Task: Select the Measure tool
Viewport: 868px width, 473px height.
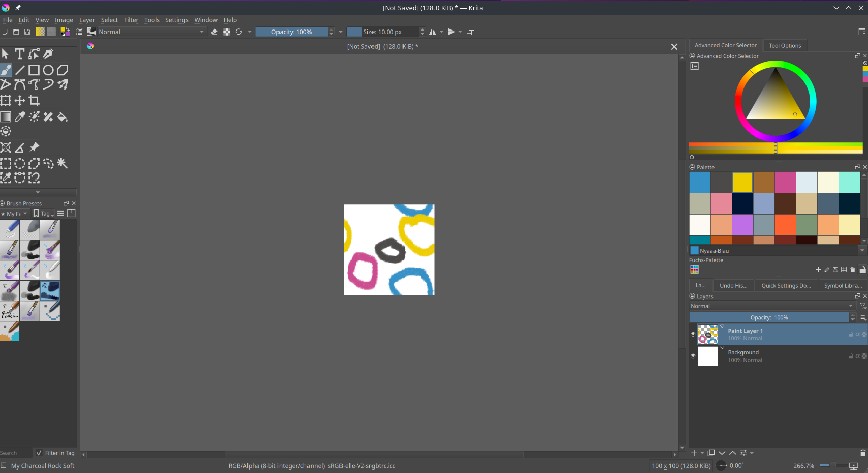Action: point(20,147)
